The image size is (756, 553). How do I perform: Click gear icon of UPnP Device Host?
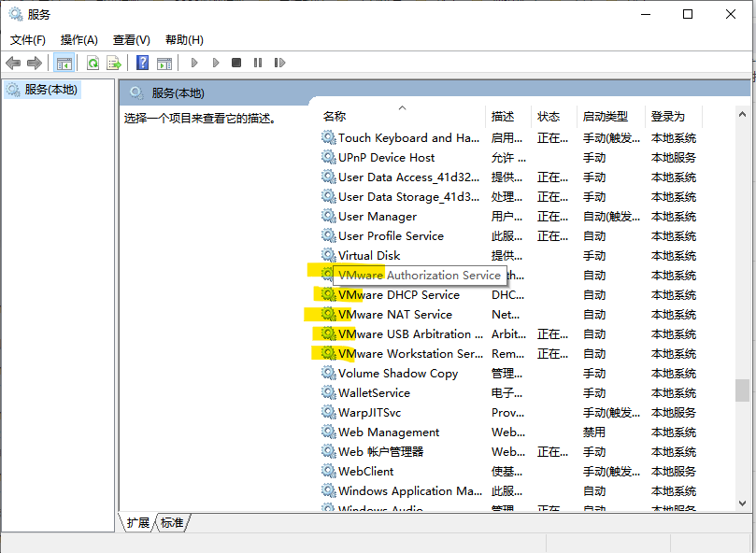(x=328, y=157)
